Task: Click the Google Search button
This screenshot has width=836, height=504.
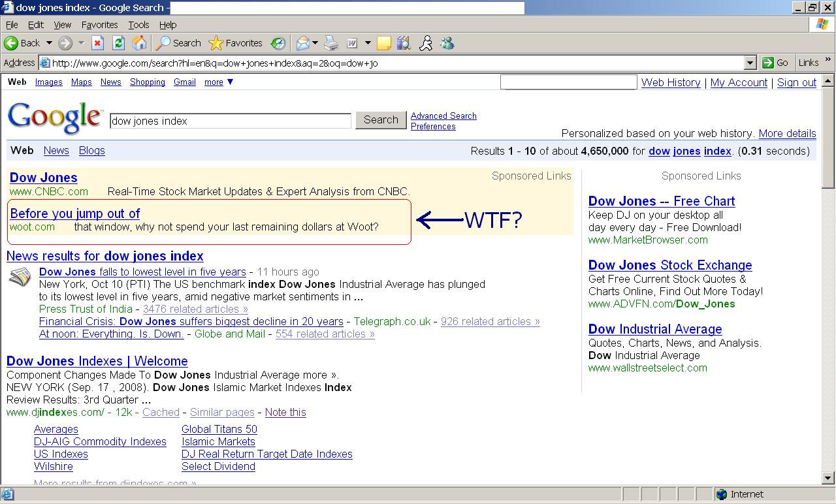Action: pyautogui.click(x=381, y=120)
